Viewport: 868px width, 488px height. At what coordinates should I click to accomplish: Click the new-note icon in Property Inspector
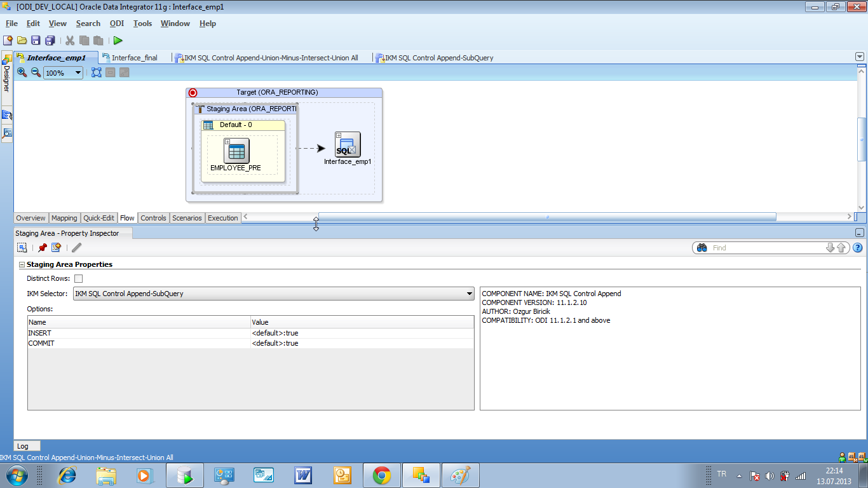[56, 248]
